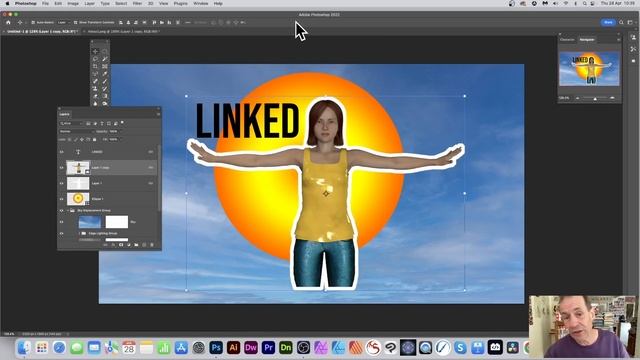Screen dimensions: 640x360
Task: Toggle visibility of the Sky layer
Action: 62,222
